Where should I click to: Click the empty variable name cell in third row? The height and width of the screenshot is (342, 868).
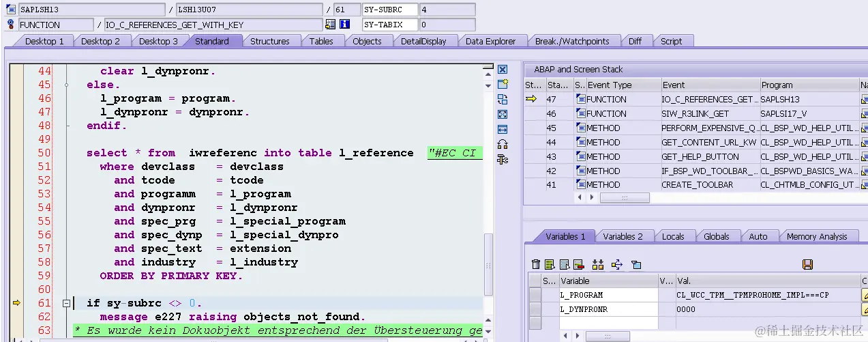click(608, 324)
